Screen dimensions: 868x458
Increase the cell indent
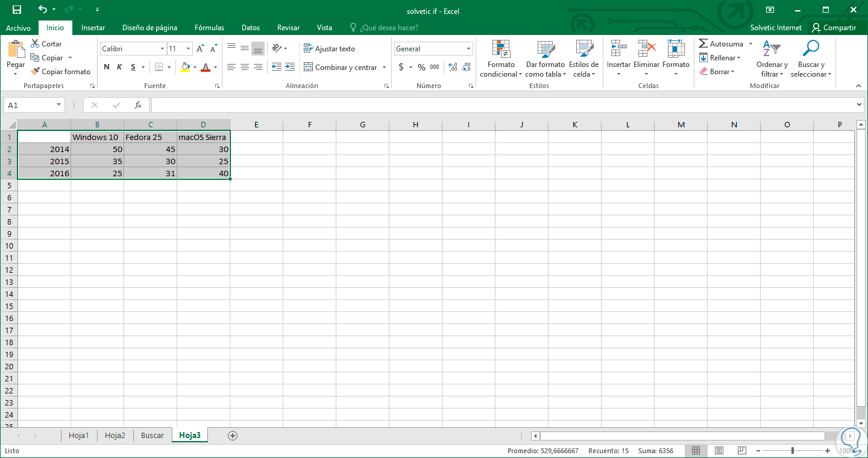click(290, 67)
